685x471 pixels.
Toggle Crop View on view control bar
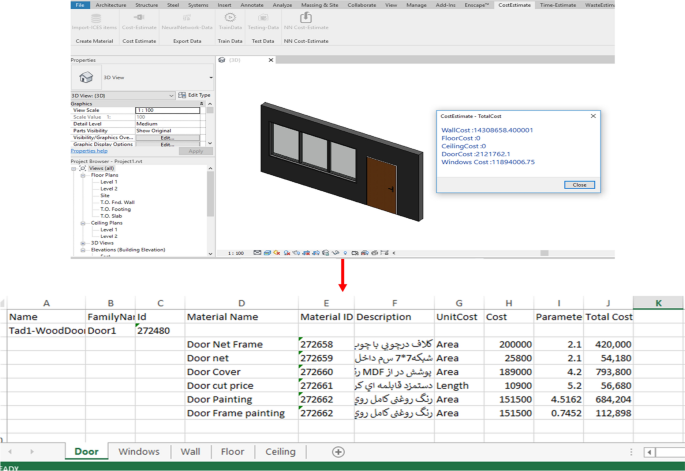coord(306,253)
